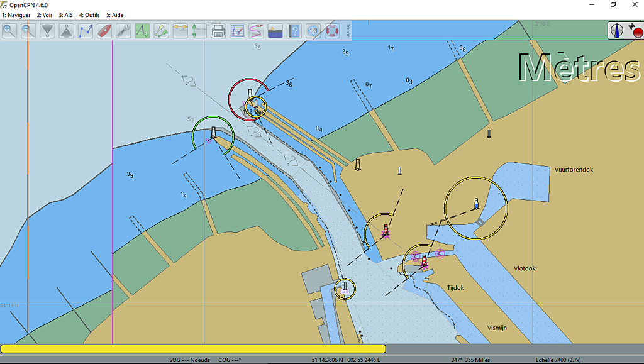Click the Vuurtorendok label on chart
Image resolution: width=644 pixels, height=364 pixels.
(x=574, y=170)
